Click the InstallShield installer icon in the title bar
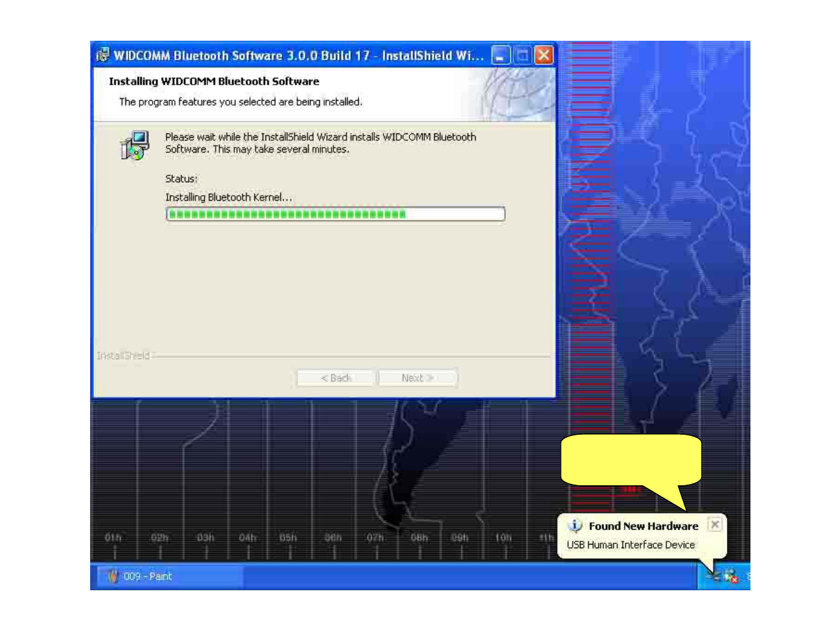Viewport: 840px width, 631px height. 103,55
